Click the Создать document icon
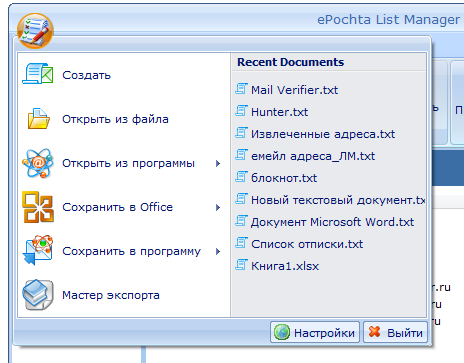Screen dimensions: 464x363 click(x=38, y=74)
